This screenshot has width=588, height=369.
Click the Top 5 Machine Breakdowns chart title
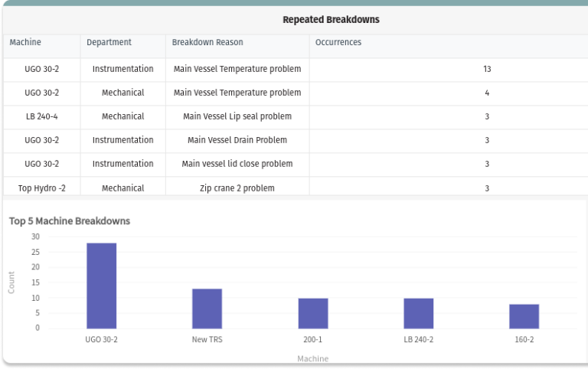pyautogui.click(x=70, y=221)
